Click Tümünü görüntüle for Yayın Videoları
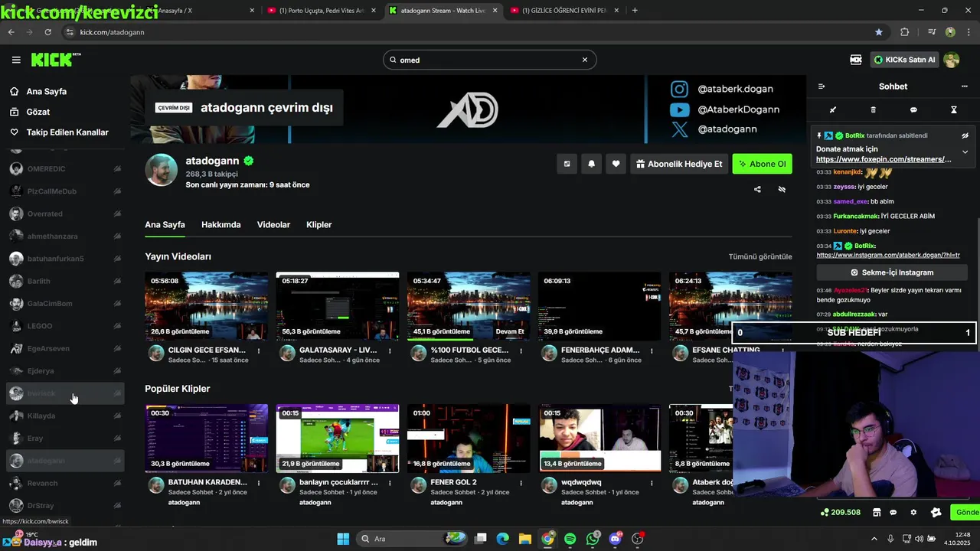 click(x=760, y=256)
